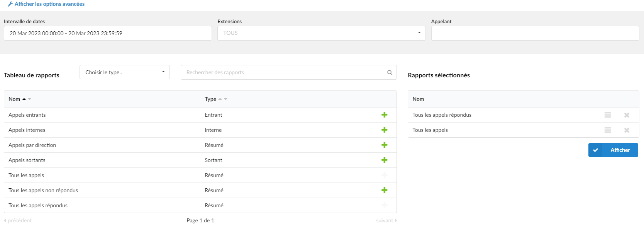Open Afficher les options avancées link
Screen dimensions: 644x232
point(49,4)
